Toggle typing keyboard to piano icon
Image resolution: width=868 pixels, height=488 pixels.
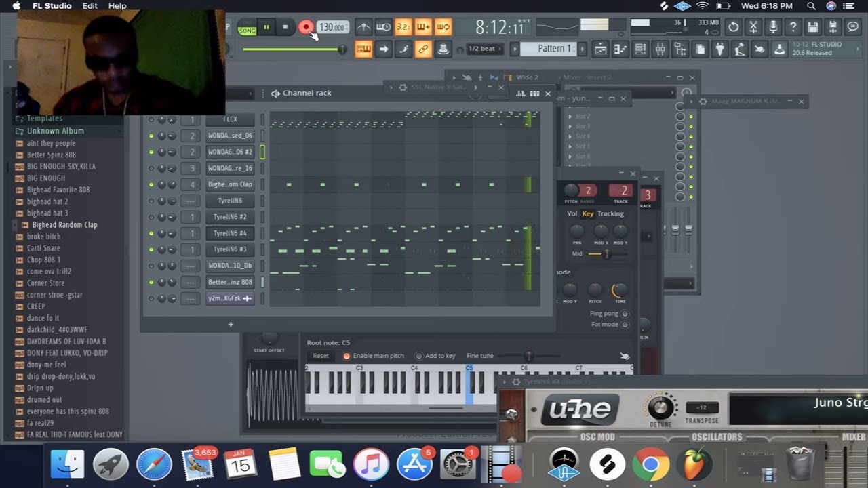(363, 49)
